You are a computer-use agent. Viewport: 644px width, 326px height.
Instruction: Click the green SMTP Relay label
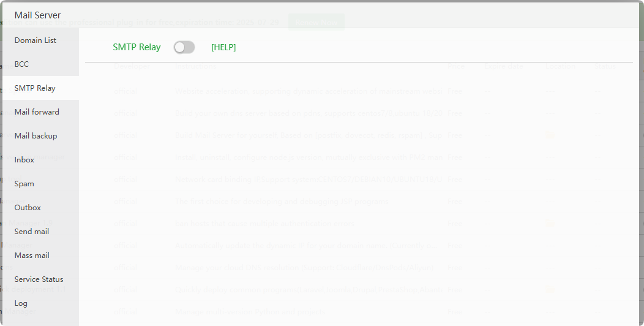click(x=137, y=47)
